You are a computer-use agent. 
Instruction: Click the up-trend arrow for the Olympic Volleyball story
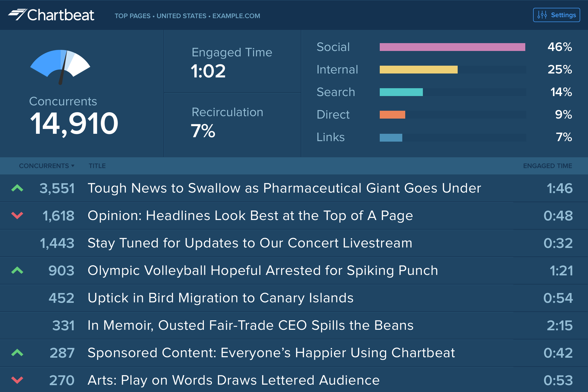(17, 270)
